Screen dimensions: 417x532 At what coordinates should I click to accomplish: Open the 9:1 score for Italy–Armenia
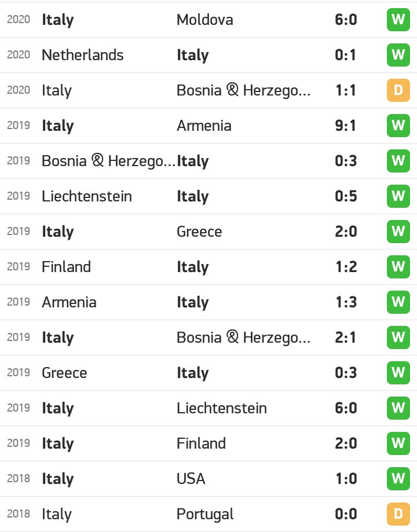[x=346, y=126]
